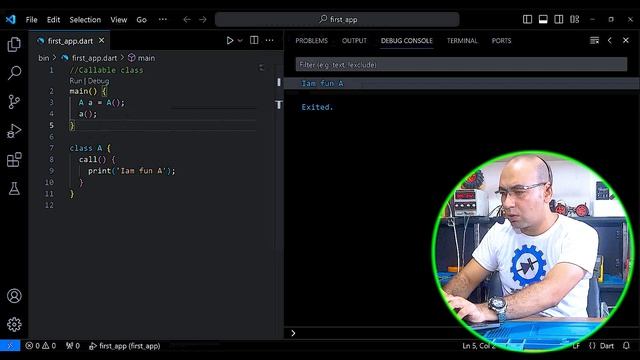This screenshot has height=360, width=640.
Task: Split the editor to the right
Action: click(254, 40)
